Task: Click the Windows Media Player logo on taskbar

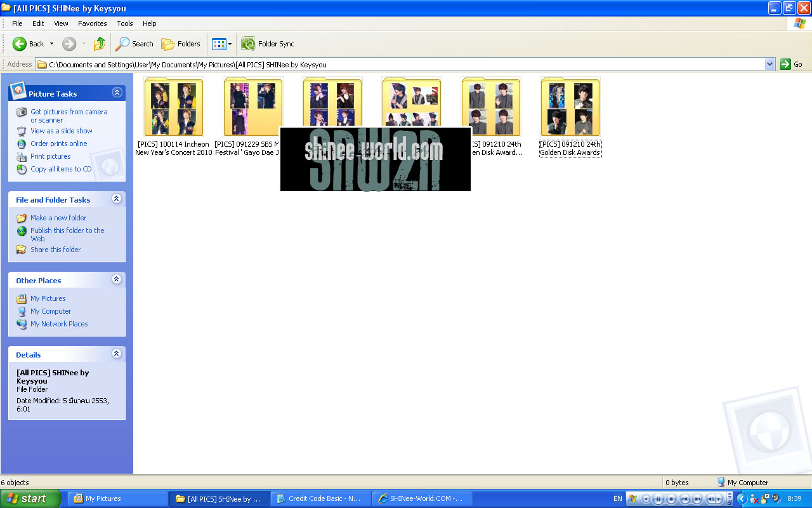Action: pyautogui.click(x=632, y=498)
